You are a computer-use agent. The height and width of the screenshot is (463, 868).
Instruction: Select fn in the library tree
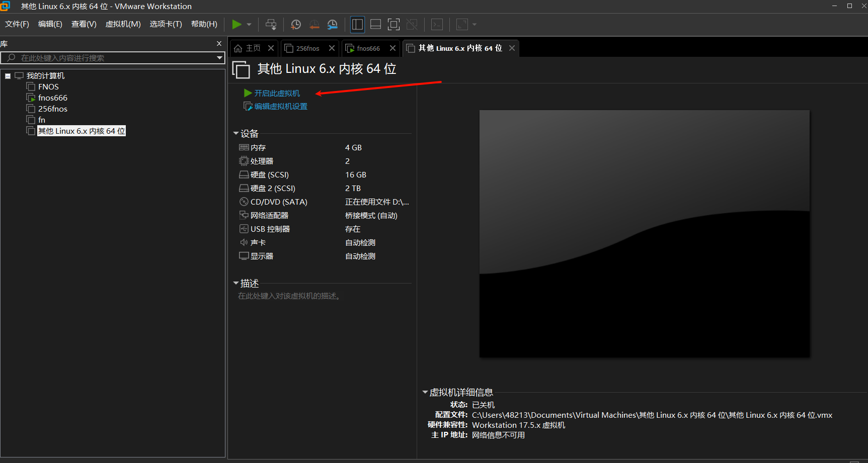(x=42, y=120)
